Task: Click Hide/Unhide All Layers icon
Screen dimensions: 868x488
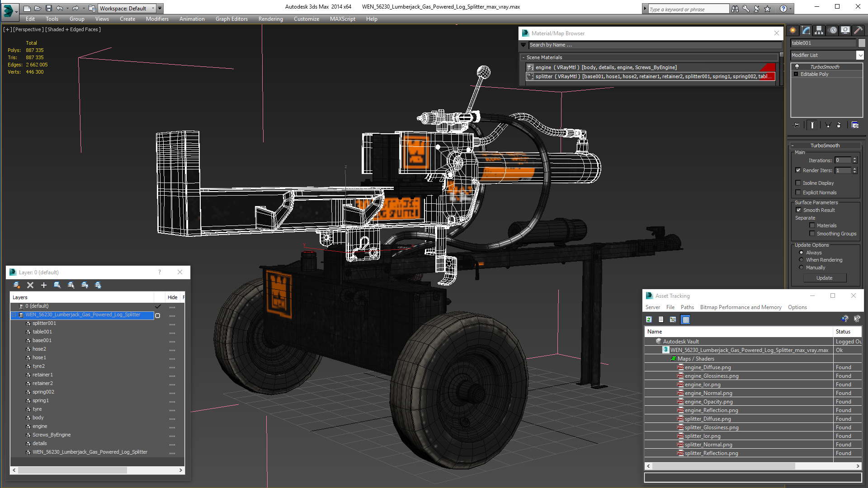Action: click(85, 285)
